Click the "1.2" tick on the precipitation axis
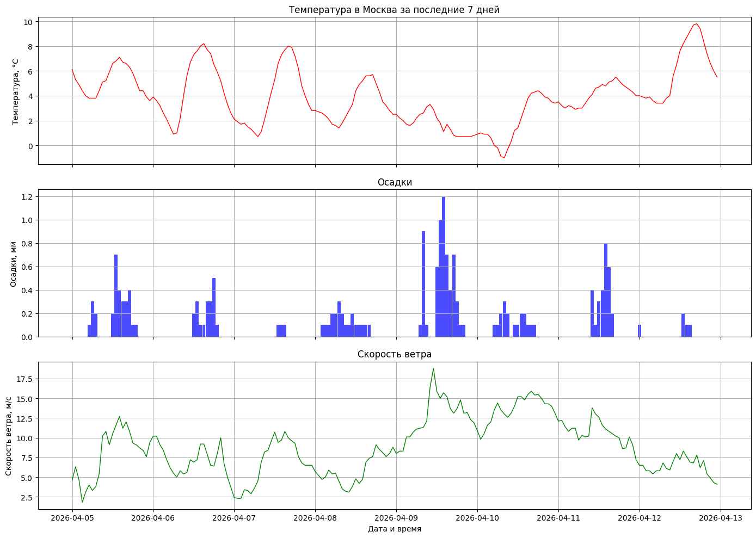Image resolution: width=756 pixels, height=538 pixels. [x=27, y=196]
